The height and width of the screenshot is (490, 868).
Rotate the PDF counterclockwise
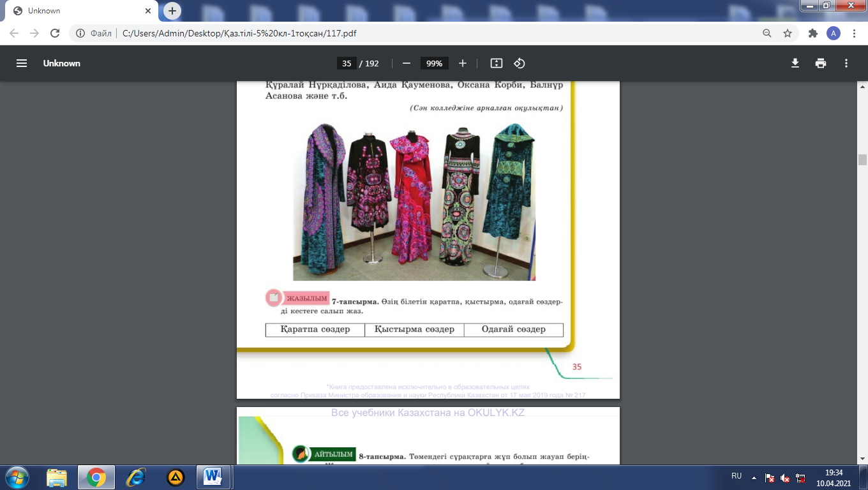[x=520, y=63]
